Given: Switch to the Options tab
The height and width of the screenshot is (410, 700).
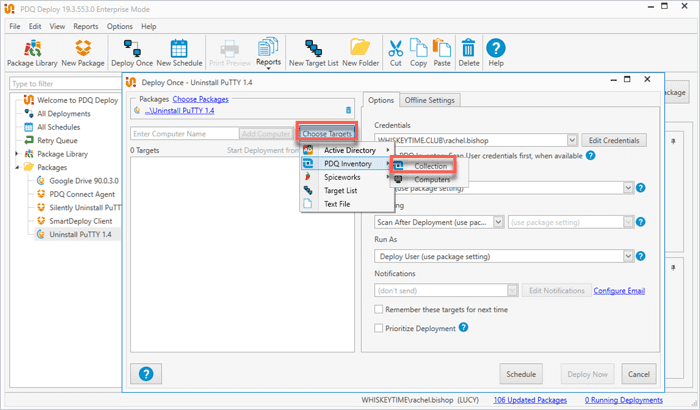Looking at the screenshot, I should point(381,100).
